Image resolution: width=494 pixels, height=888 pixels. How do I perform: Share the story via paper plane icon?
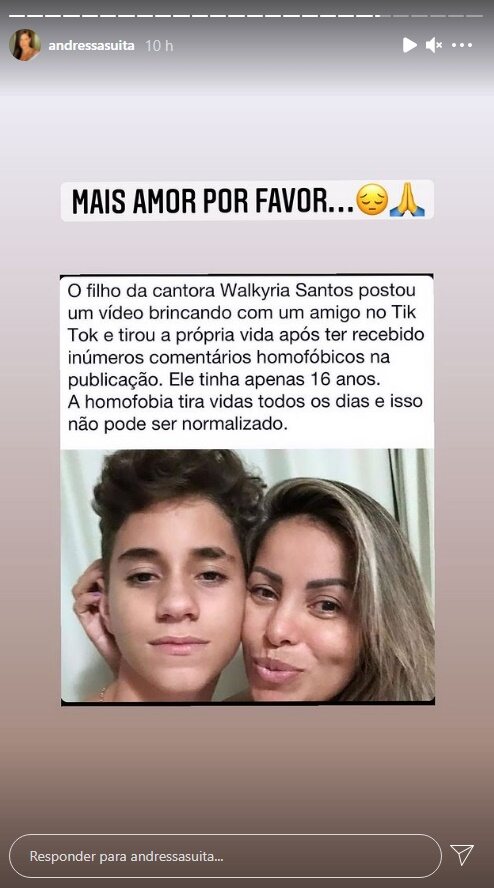click(462, 855)
